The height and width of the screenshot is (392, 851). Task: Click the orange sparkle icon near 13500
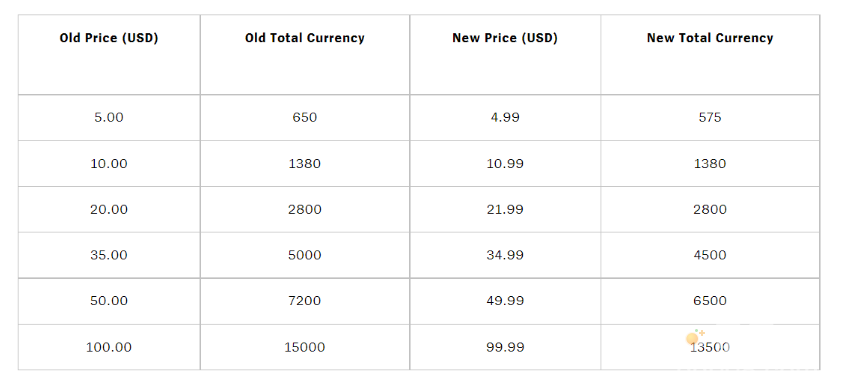pos(695,337)
